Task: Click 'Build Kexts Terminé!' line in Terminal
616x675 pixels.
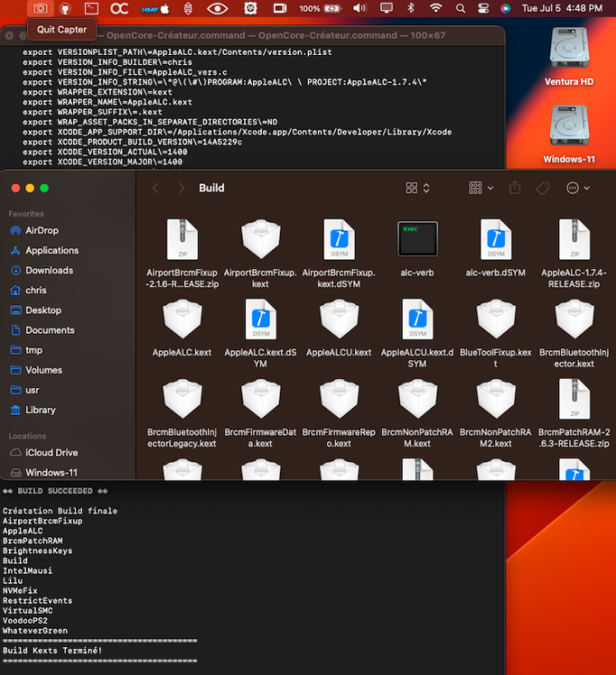Action: point(52,651)
